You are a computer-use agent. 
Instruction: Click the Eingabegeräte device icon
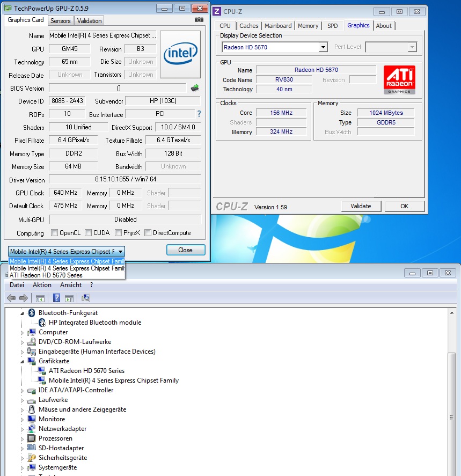(x=32, y=351)
